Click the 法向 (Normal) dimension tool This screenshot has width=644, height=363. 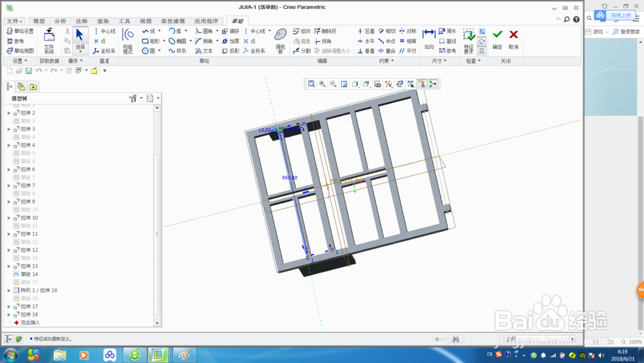(x=429, y=39)
